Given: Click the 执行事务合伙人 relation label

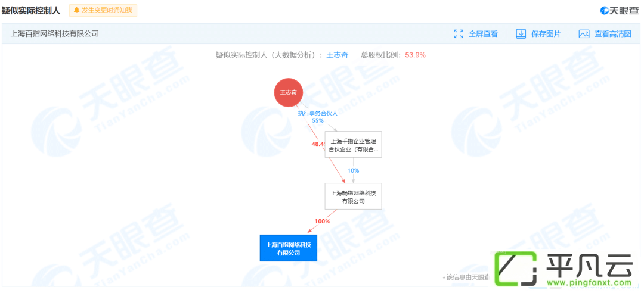Looking at the screenshot, I should (x=317, y=113).
